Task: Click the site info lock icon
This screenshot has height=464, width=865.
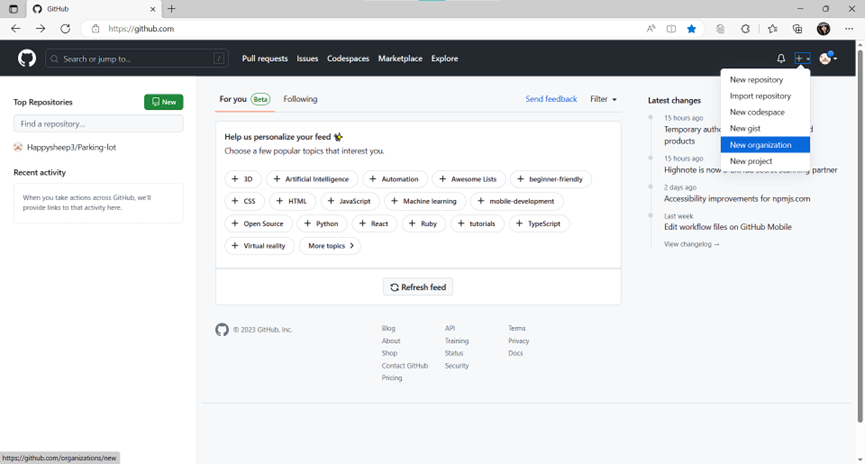Action: 95,29
